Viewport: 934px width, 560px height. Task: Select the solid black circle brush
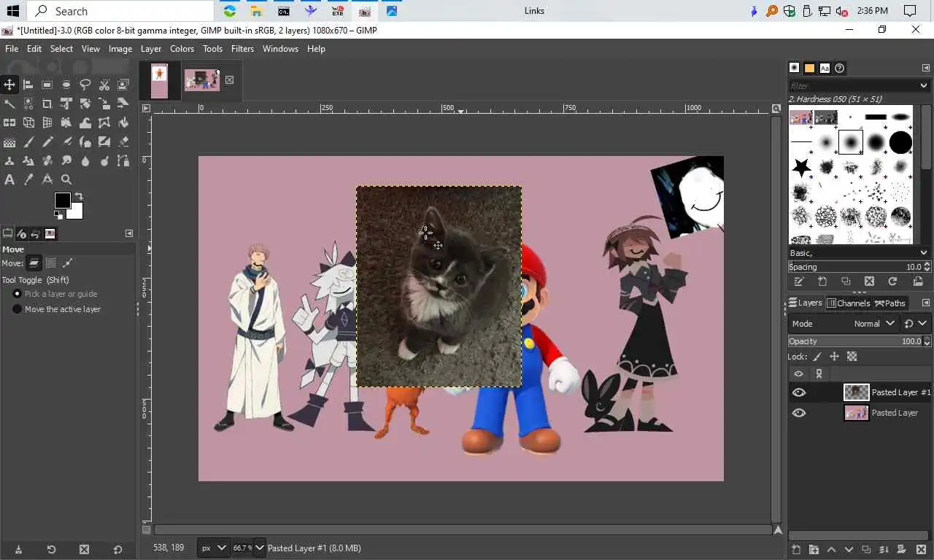(900, 142)
